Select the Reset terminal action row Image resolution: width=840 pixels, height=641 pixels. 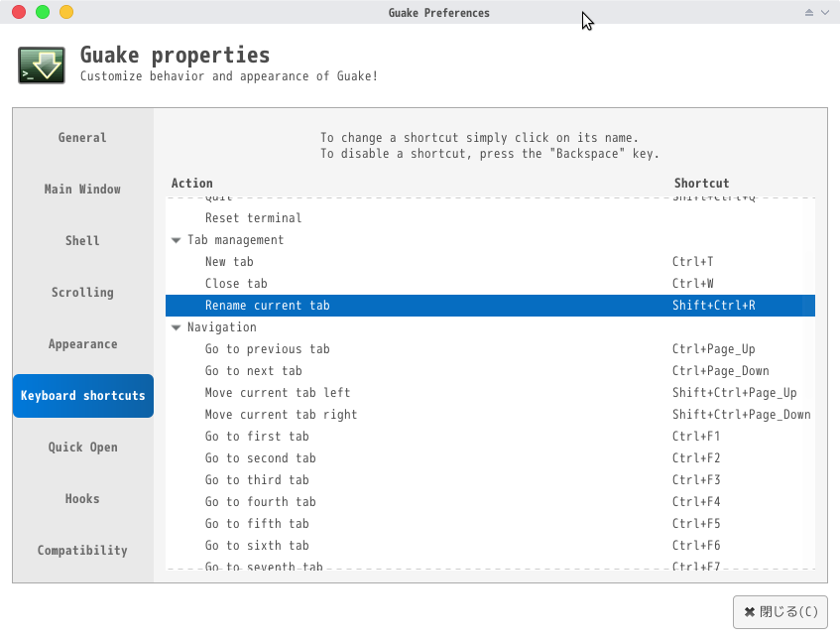click(x=490, y=218)
